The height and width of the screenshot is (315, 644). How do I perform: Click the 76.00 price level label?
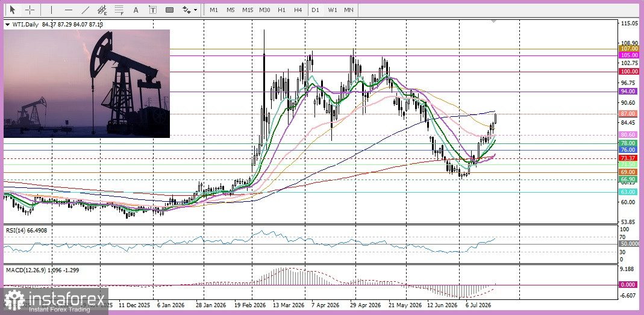pyautogui.click(x=629, y=151)
